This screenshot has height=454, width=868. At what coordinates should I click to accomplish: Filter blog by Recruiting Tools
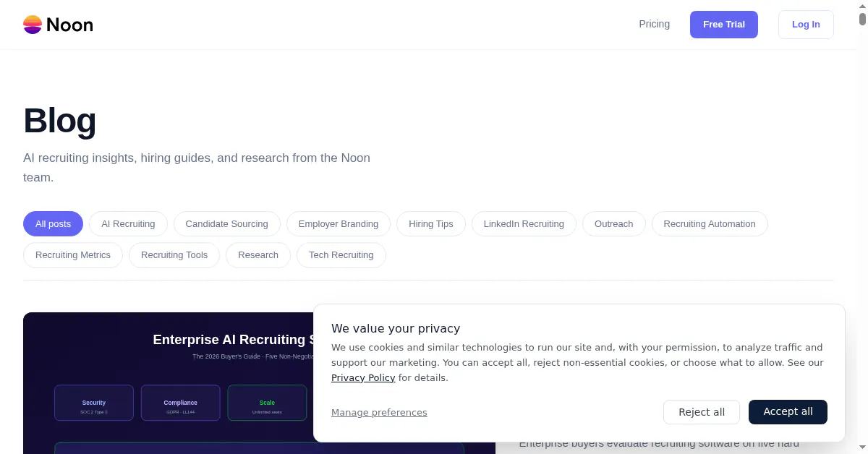pyautogui.click(x=174, y=255)
